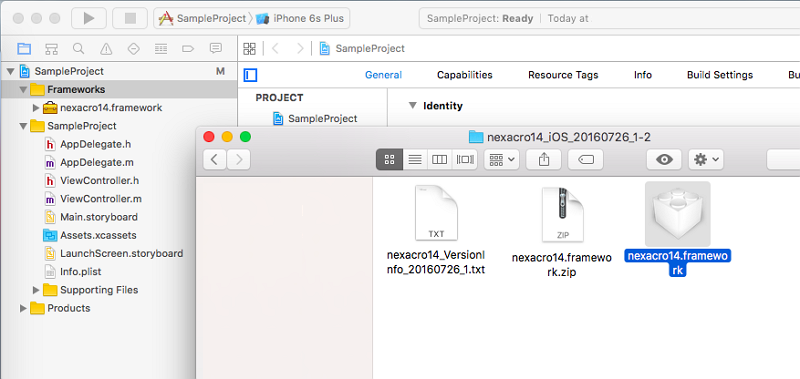Open the Find navigator magnifier icon
Image resolution: width=800 pixels, height=379 pixels.
(79, 48)
